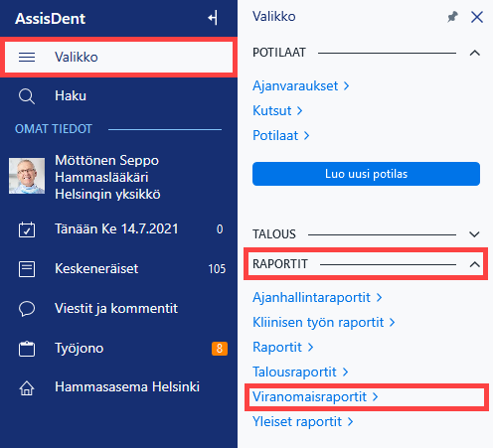This screenshot has width=493, height=448.
Task: Open the Keskeneräiset document icon
Action: (27, 269)
